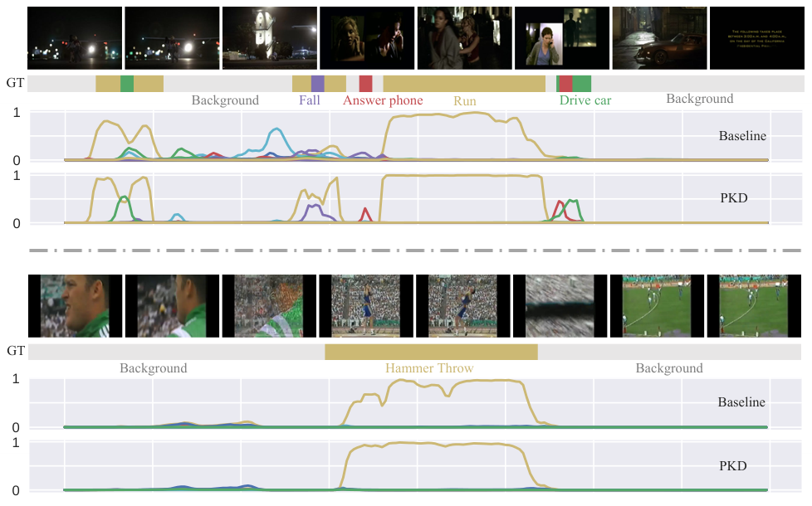Select the long Run segment in GT bar
The width and height of the screenshot is (812, 506).
(464, 84)
